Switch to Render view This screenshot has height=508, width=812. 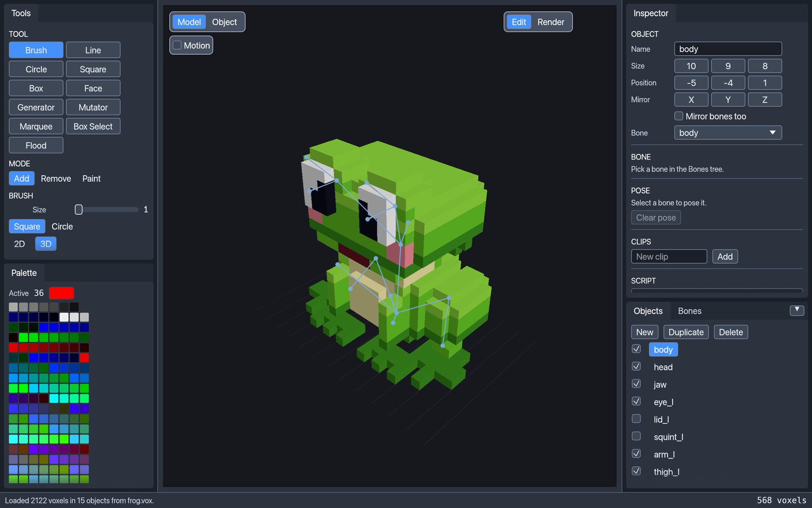pos(551,22)
